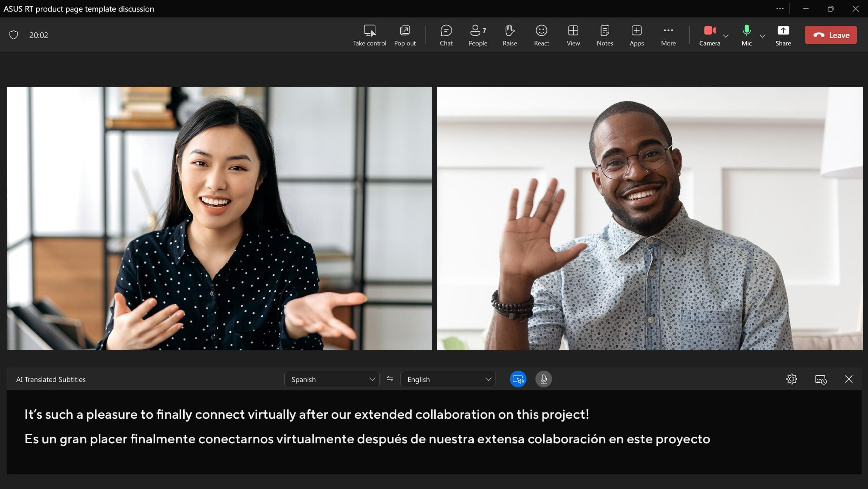Click the red Leave button
868x489 pixels.
(x=830, y=35)
